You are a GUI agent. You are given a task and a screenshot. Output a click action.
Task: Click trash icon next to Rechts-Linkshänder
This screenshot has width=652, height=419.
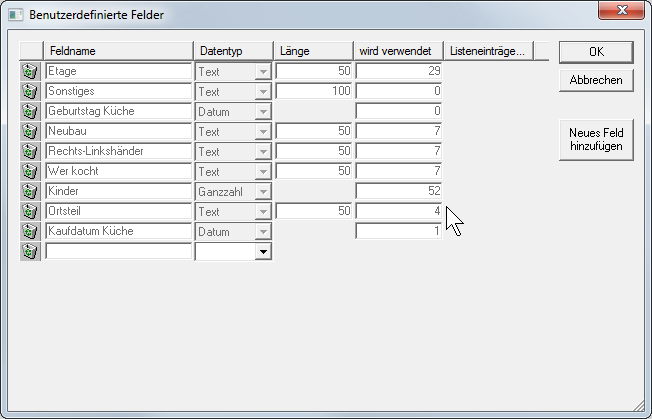pyautogui.click(x=30, y=152)
